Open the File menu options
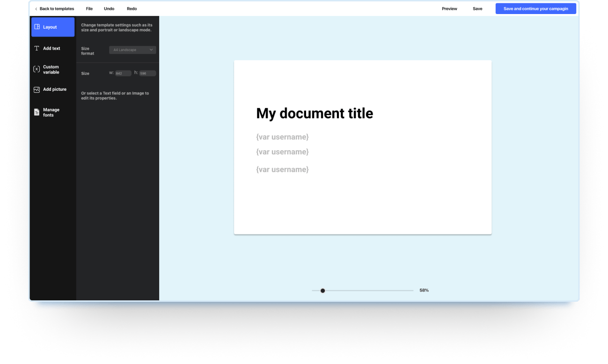Viewport: 608px width, 364px height. click(x=89, y=8)
